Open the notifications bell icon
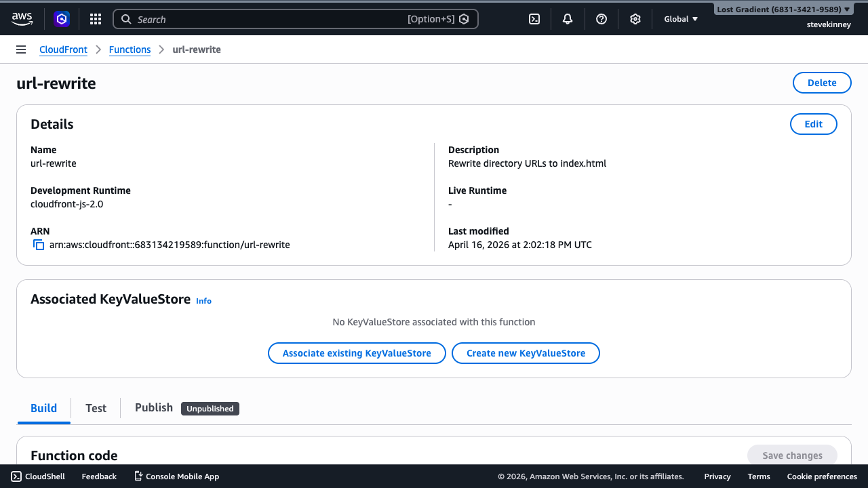This screenshot has height=488, width=868. (x=568, y=19)
